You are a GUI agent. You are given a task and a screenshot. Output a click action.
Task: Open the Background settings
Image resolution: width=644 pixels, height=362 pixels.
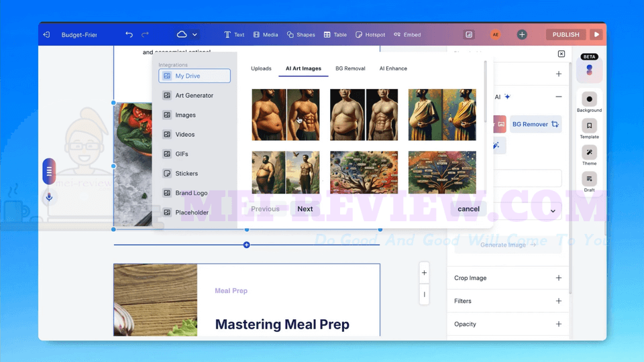tap(590, 102)
